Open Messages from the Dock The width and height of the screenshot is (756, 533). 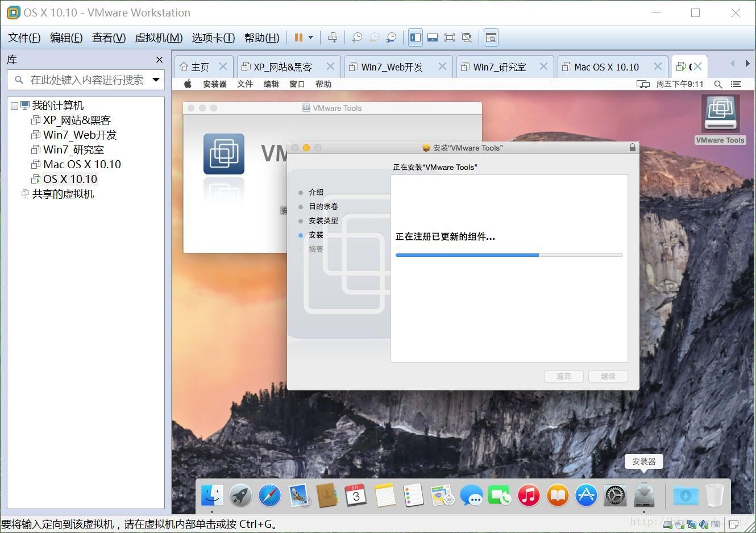tap(471, 495)
